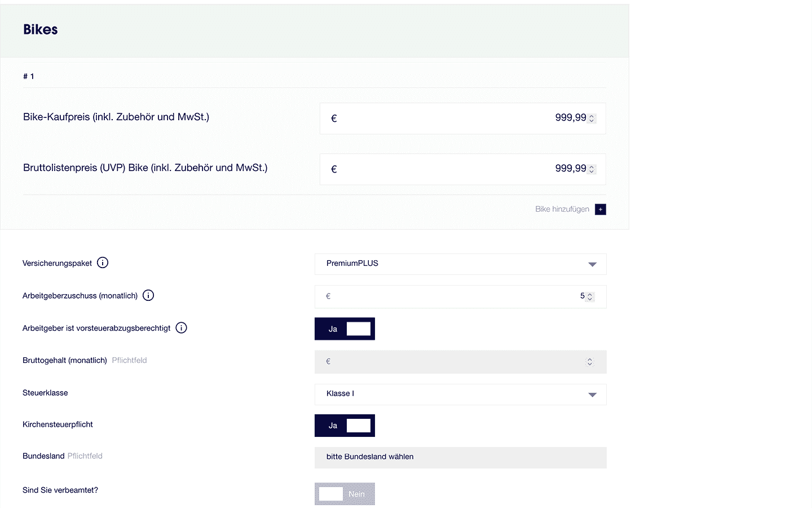Switch the Sind Sie verbeamtet toggle
This screenshot has width=812, height=508.
pos(345,494)
